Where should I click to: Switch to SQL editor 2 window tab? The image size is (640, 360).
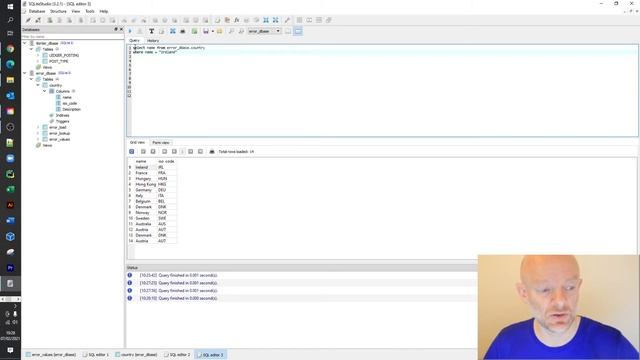point(178,355)
